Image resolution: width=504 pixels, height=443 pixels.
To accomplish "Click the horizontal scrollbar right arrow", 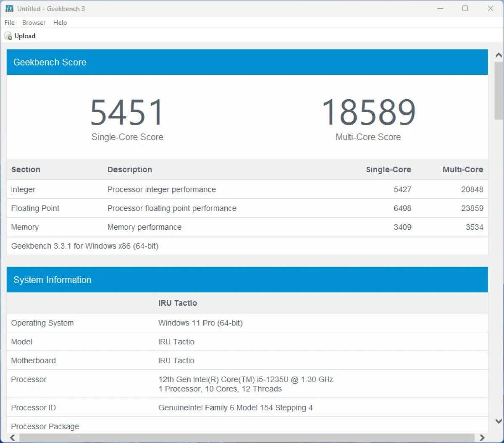I will (482, 438).
